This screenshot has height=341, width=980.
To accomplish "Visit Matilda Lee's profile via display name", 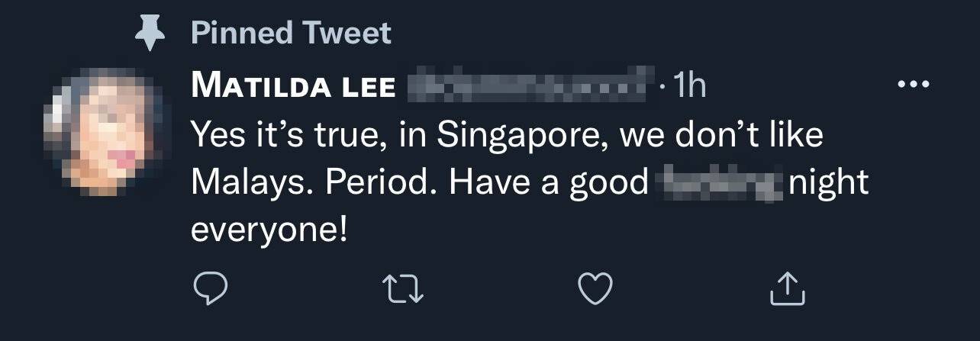I will click(294, 86).
